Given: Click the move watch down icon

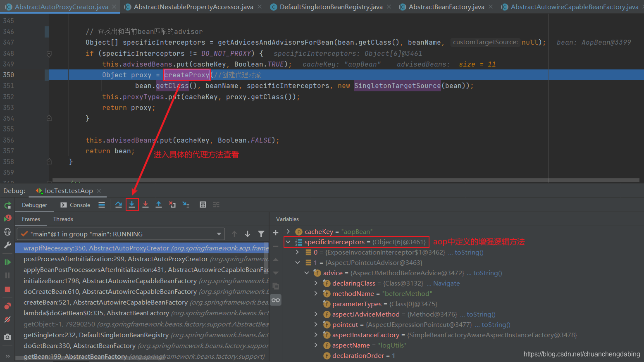Looking at the screenshot, I should (276, 273).
